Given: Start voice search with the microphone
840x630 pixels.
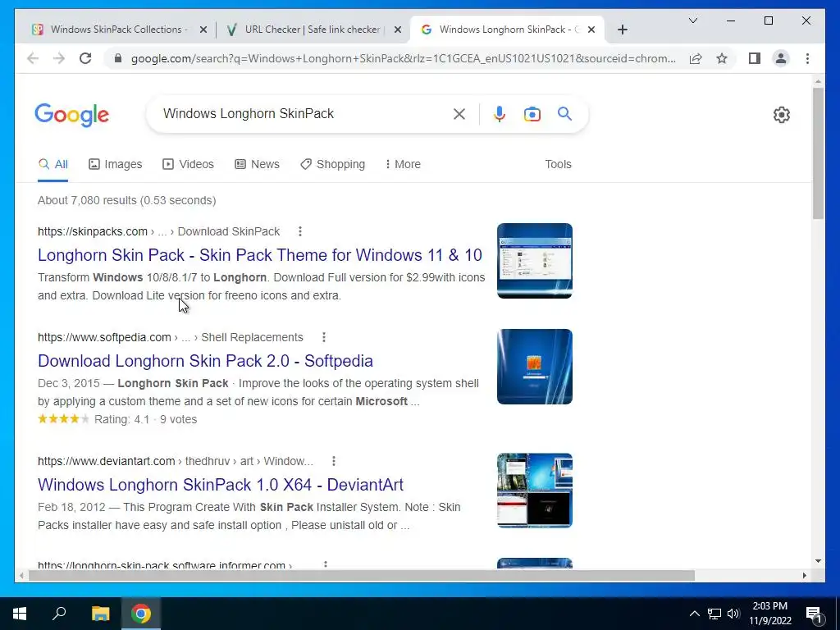Looking at the screenshot, I should 500,113.
